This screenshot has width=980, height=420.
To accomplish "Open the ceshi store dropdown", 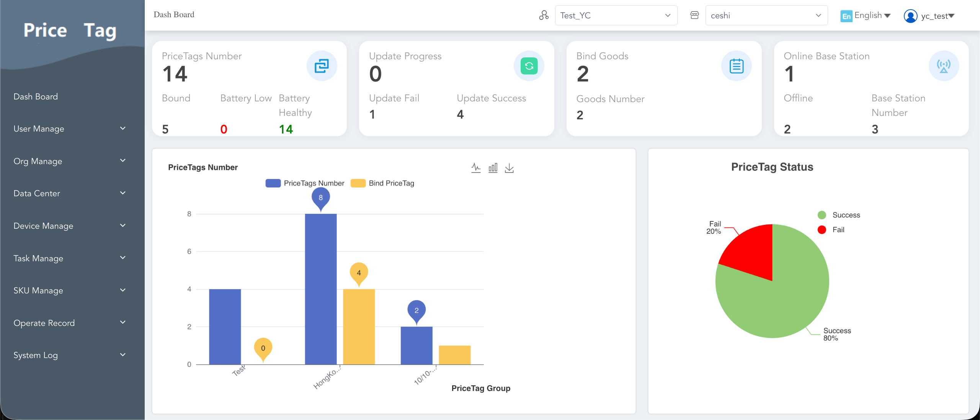I will [766, 15].
